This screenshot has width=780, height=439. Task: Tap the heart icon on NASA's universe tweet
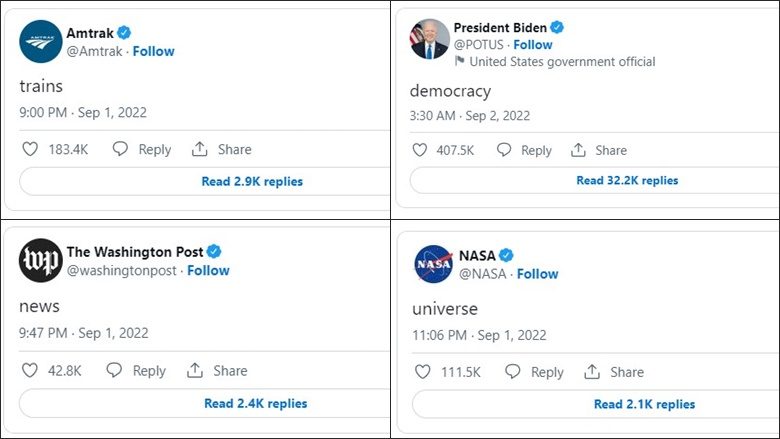coord(422,372)
